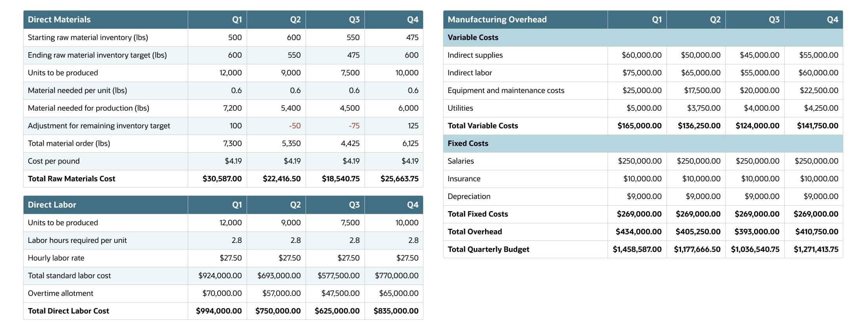Click the Total Direct Labor Cost label
The height and width of the screenshot is (330, 868).
pos(68,311)
